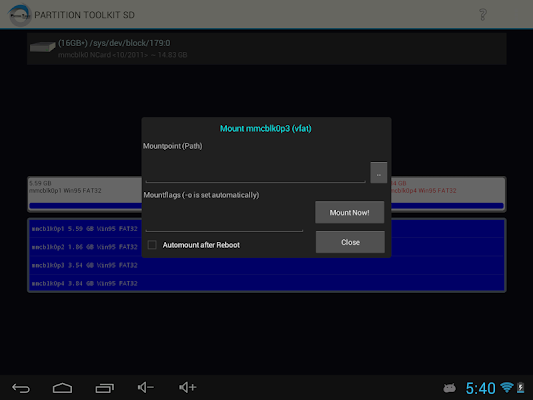
Task: Tap the battery charging status icon
Action: (x=520, y=387)
